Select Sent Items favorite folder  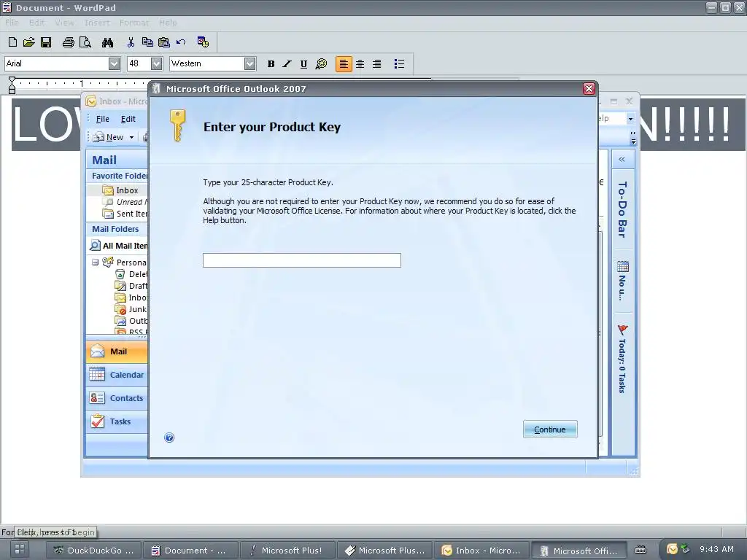pos(125,214)
